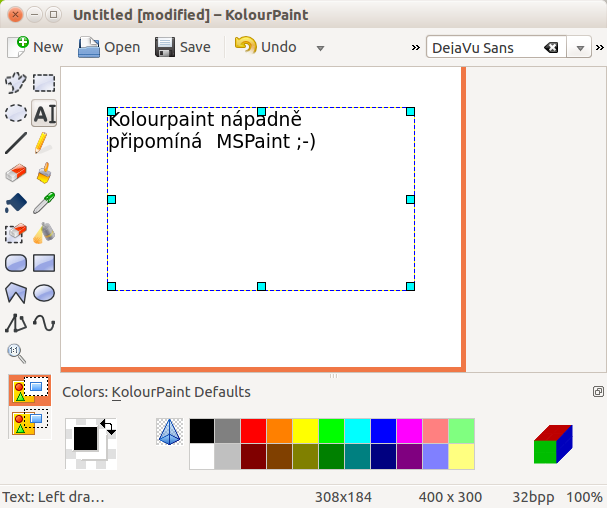Viewport: 607px width, 508px height.
Task: Select the Pen tool
Action: pyautogui.click(x=44, y=143)
